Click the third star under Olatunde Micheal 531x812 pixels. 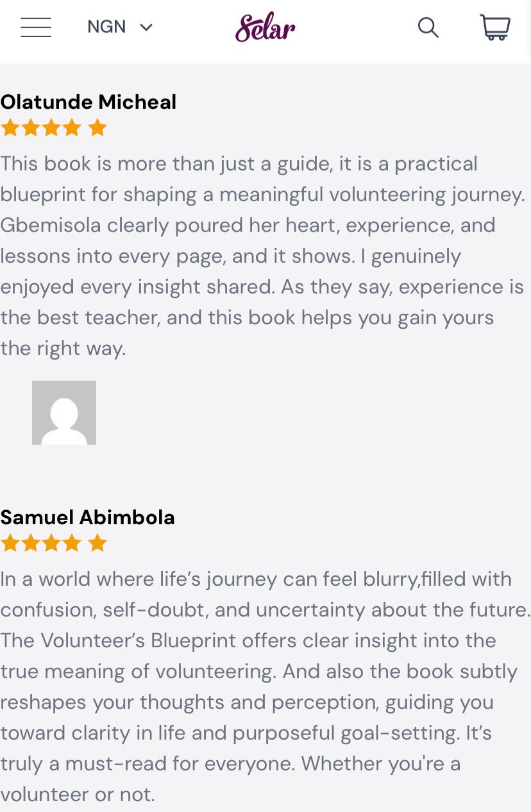pyautogui.click(x=51, y=128)
